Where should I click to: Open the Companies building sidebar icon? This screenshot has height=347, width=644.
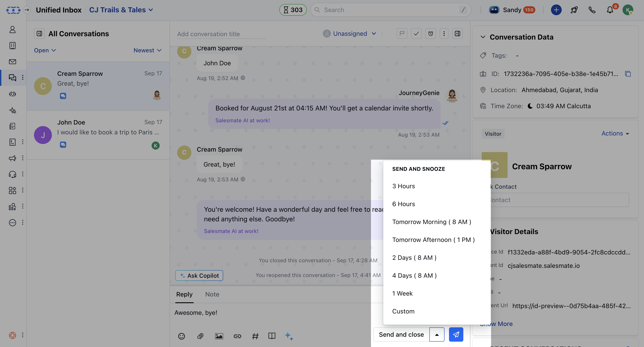click(13, 46)
